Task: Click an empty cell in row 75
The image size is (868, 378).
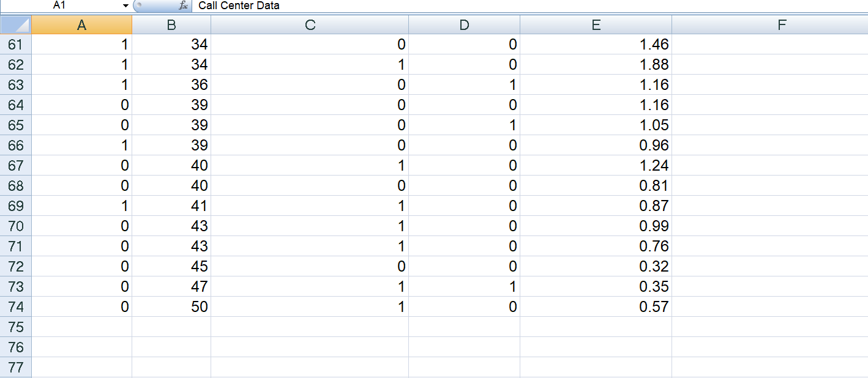Action: [309, 327]
